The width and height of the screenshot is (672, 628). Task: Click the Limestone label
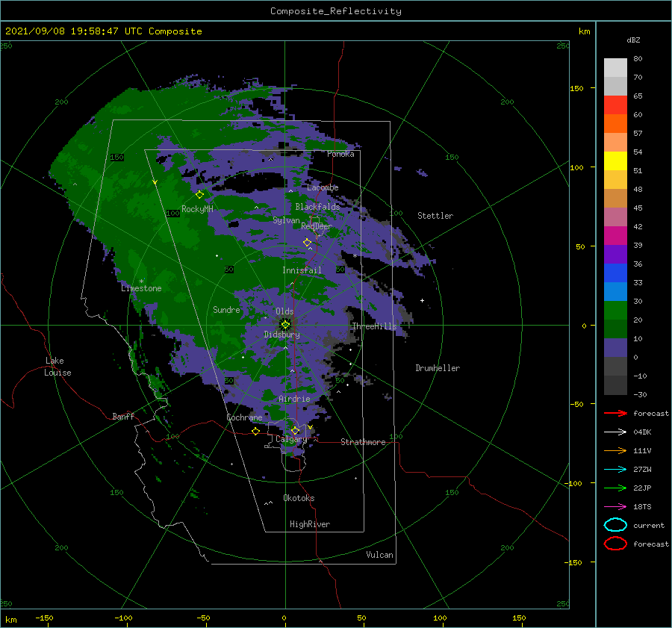[141, 288]
